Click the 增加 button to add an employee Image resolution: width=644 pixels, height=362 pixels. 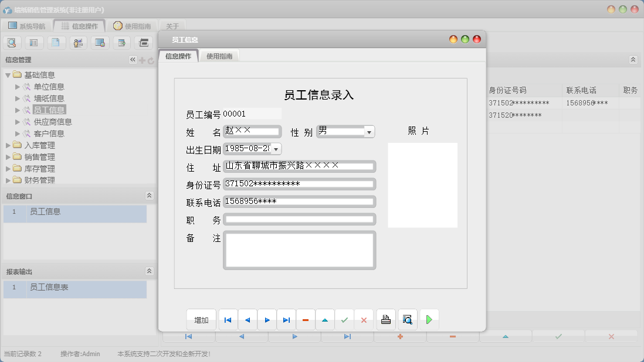click(200, 319)
